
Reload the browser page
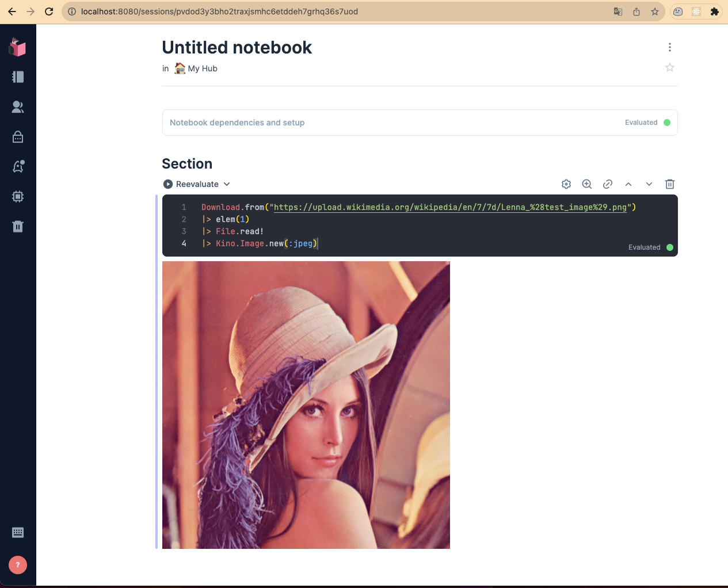coord(49,12)
